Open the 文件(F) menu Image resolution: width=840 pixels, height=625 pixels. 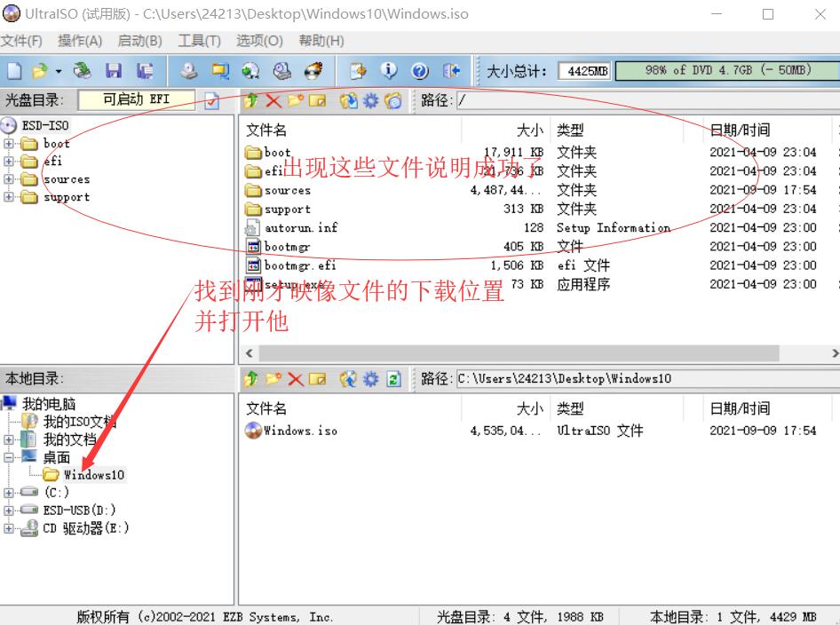pos(21,41)
